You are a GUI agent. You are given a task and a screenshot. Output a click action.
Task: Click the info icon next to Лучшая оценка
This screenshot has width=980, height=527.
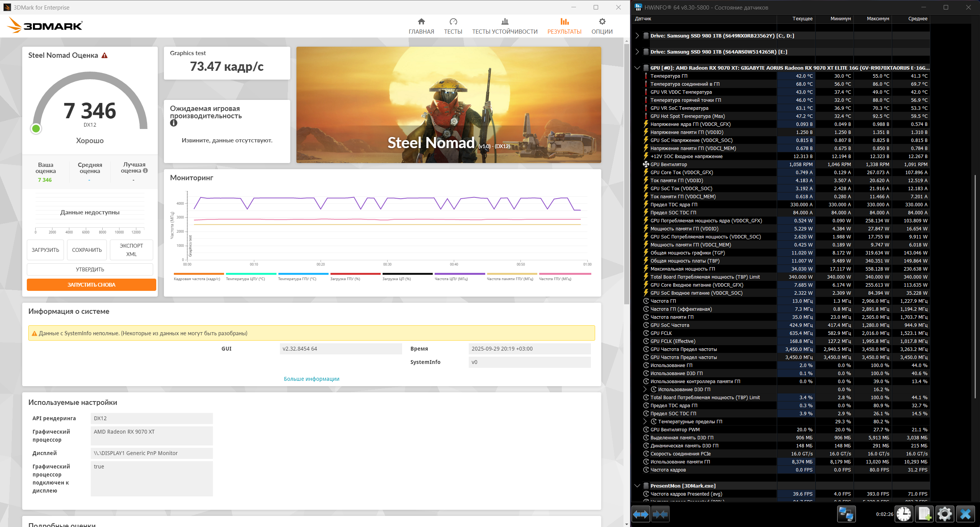(146, 171)
